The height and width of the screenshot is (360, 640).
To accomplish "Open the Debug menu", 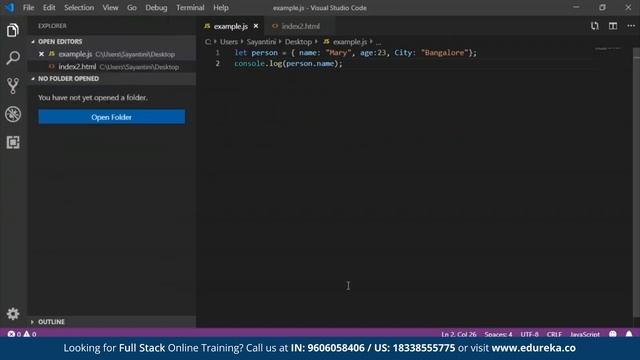I will (x=156, y=7).
